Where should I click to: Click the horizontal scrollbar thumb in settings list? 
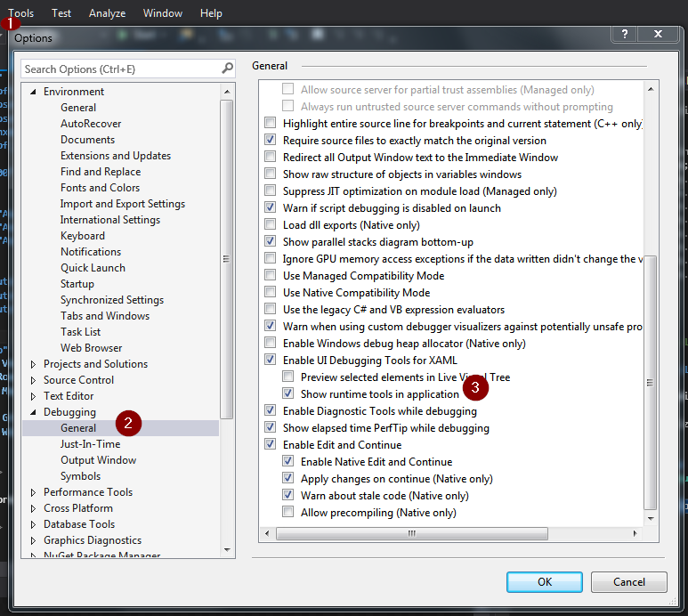pyautogui.click(x=411, y=533)
